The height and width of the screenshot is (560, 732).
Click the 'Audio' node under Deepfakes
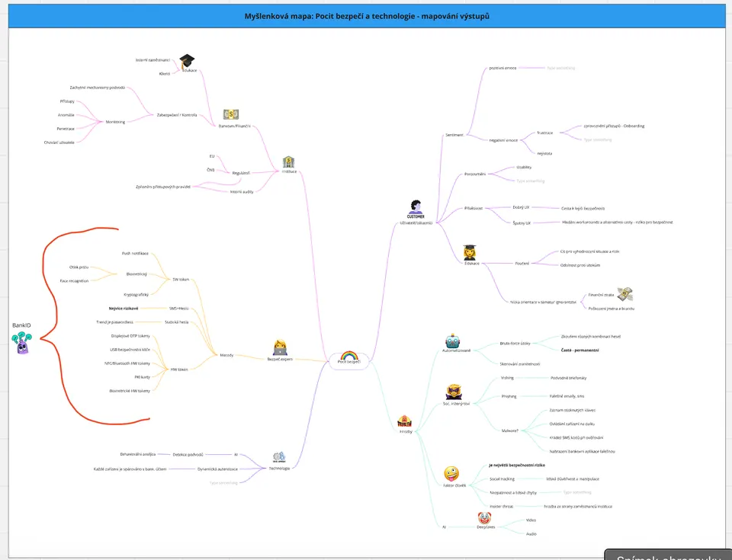(x=531, y=534)
